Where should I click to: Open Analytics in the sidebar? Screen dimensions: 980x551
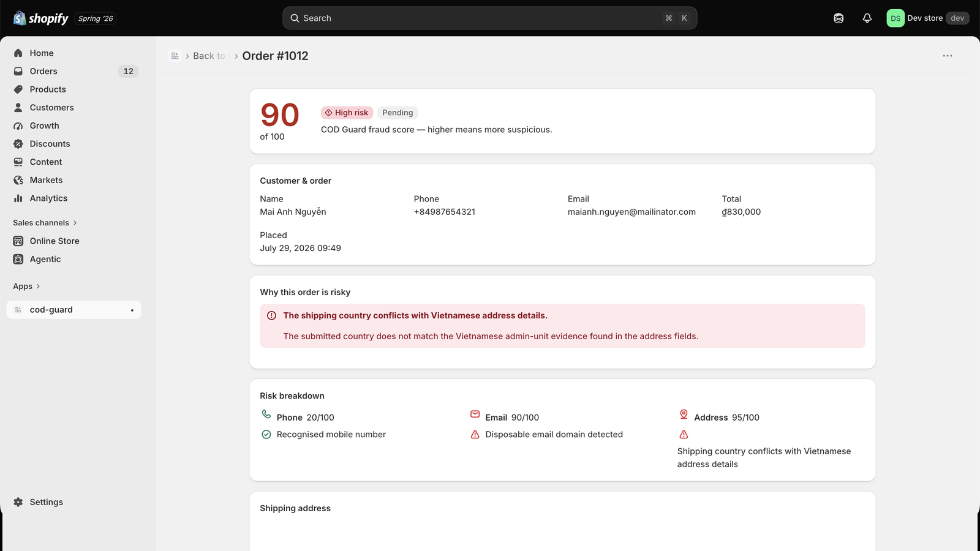pos(74,198)
